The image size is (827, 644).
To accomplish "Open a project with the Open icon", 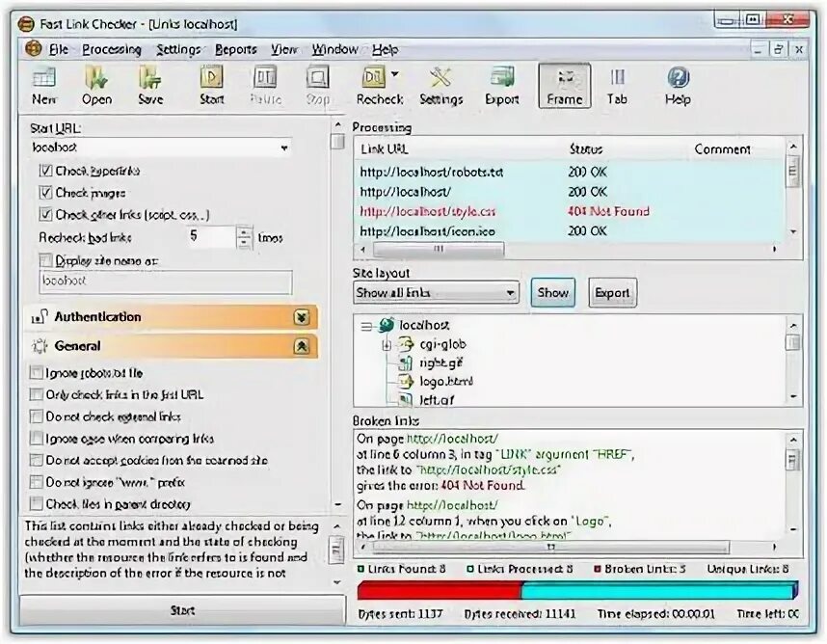I will click(x=96, y=79).
